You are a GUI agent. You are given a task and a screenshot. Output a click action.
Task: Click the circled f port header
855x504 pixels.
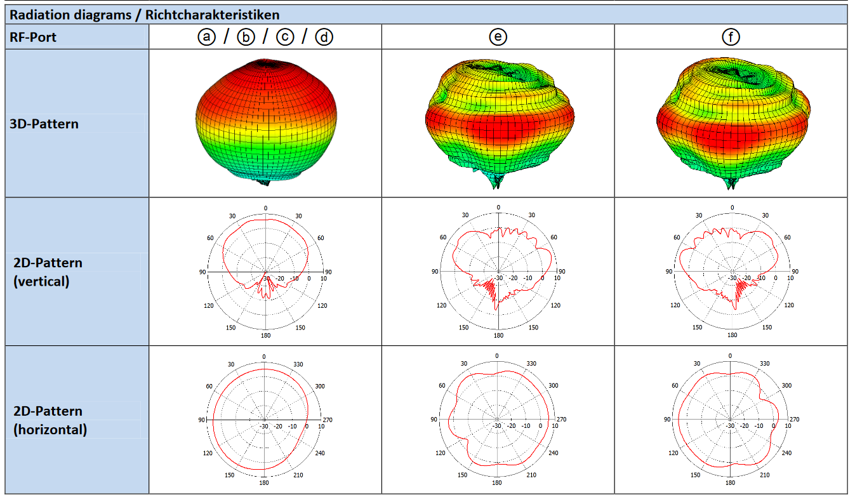pos(731,37)
